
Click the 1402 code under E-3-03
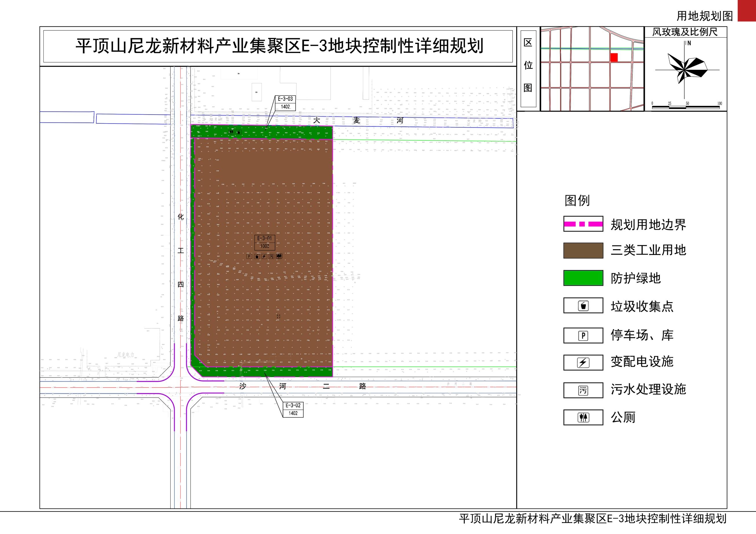[285, 107]
